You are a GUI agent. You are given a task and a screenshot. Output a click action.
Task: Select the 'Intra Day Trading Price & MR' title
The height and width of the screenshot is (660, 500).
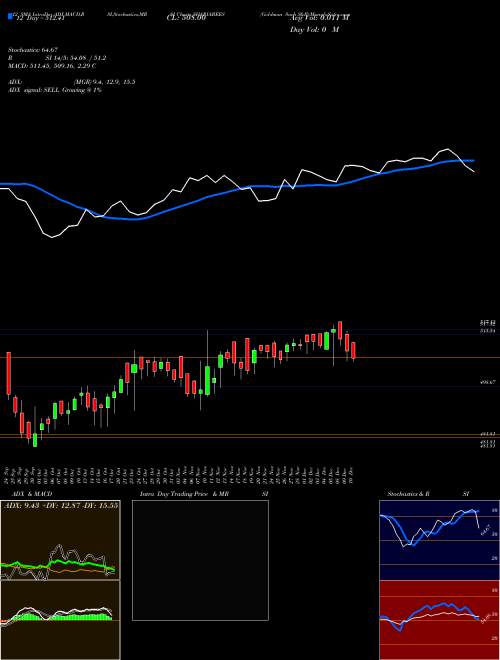tap(185, 494)
